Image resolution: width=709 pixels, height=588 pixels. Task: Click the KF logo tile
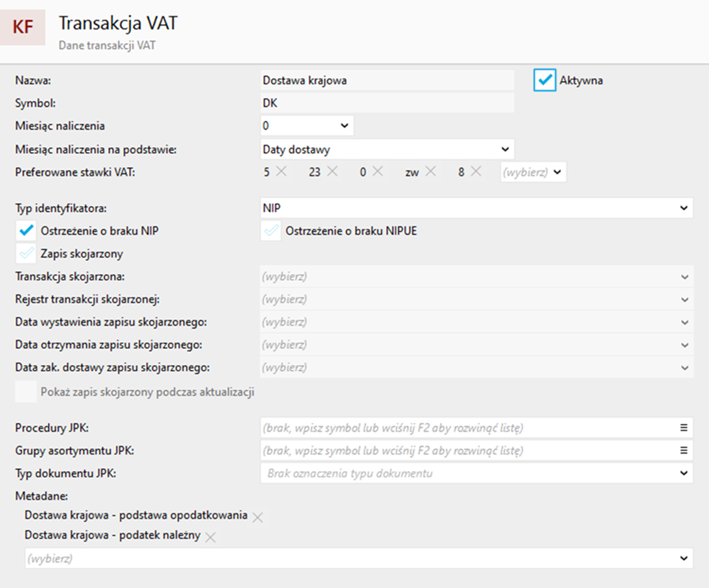point(23,27)
